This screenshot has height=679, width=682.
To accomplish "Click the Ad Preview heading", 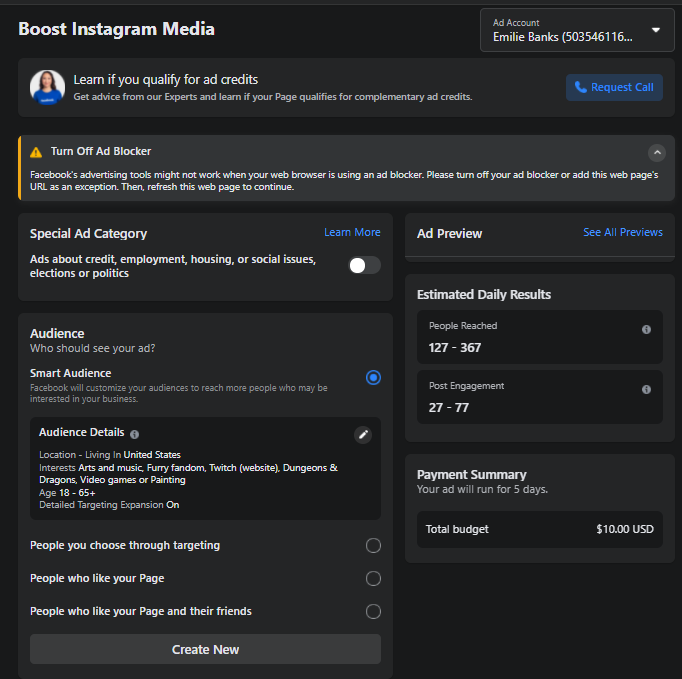I will (449, 234).
